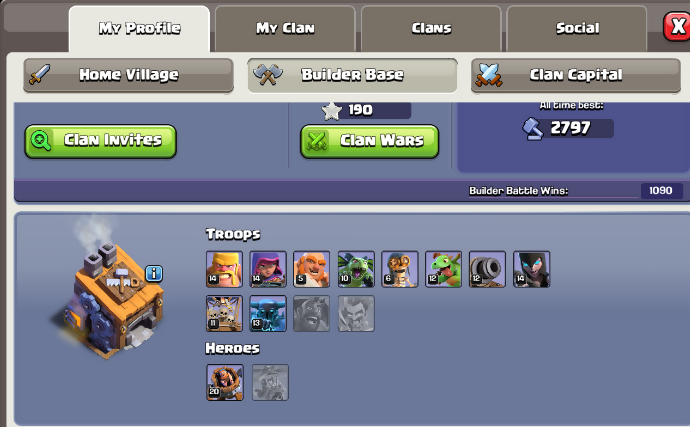Select the Cannon Cart troop icon
The image size is (690, 427).
487,269
